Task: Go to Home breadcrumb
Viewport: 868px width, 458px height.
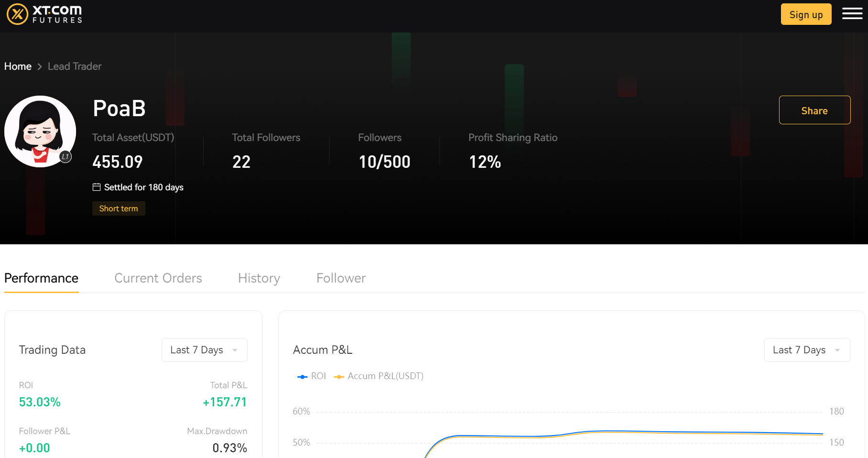Action: [x=18, y=66]
